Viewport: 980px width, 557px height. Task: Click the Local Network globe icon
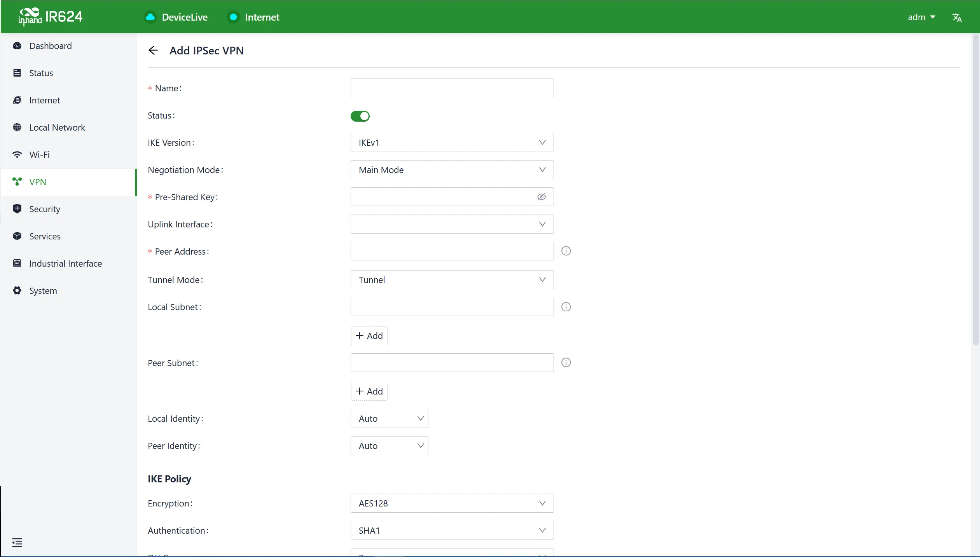click(17, 127)
